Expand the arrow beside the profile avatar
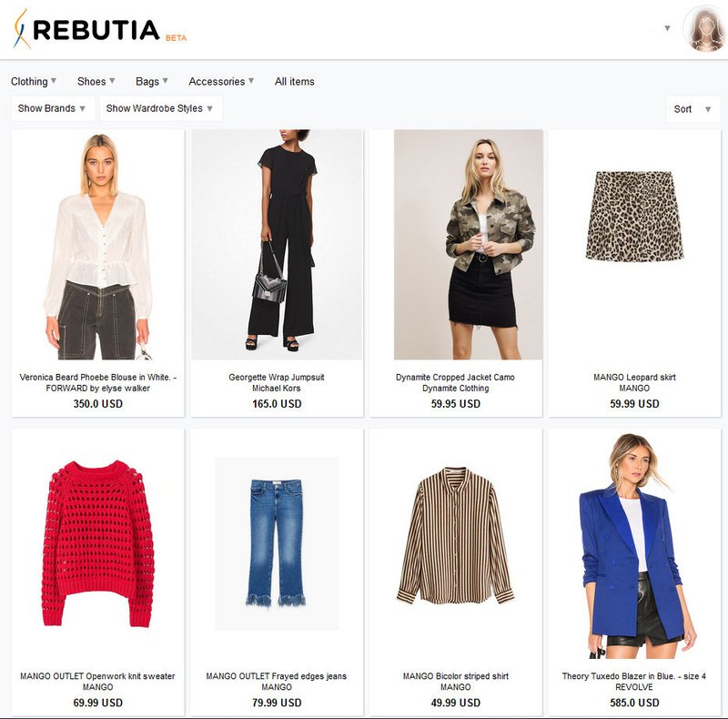Screen dimensions: 728x719 tap(667, 28)
